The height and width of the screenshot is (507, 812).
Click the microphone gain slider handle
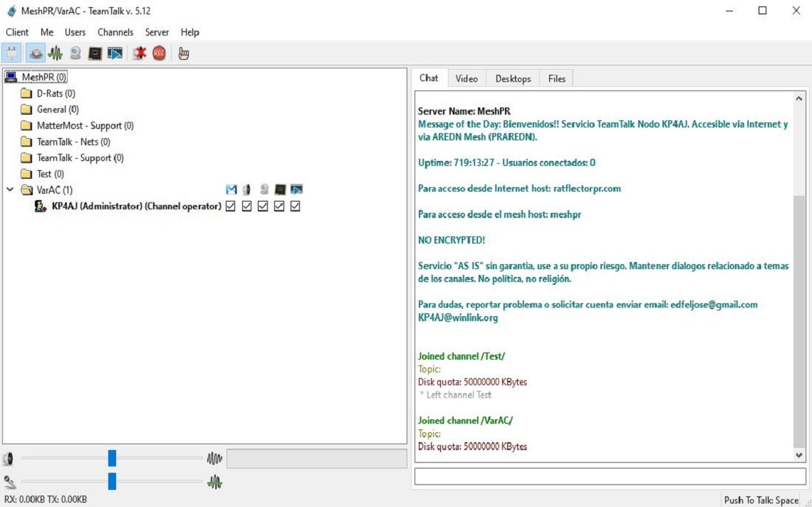coord(112,481)
